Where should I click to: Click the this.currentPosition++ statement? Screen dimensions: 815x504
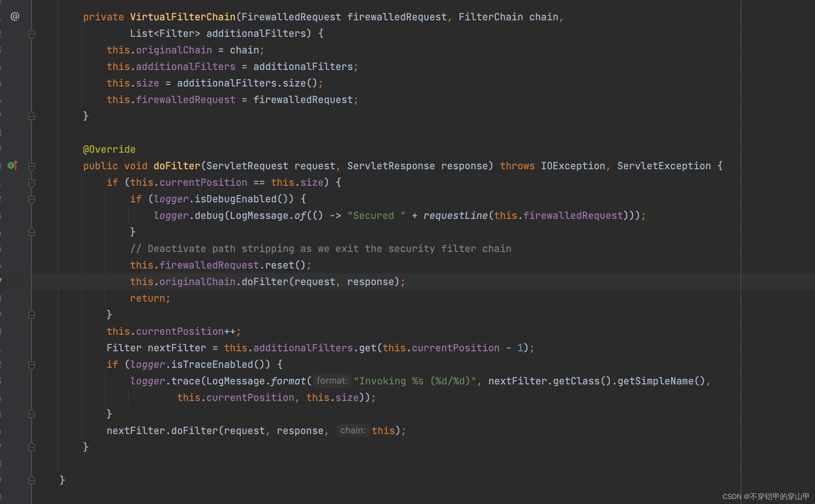(173, 331)
